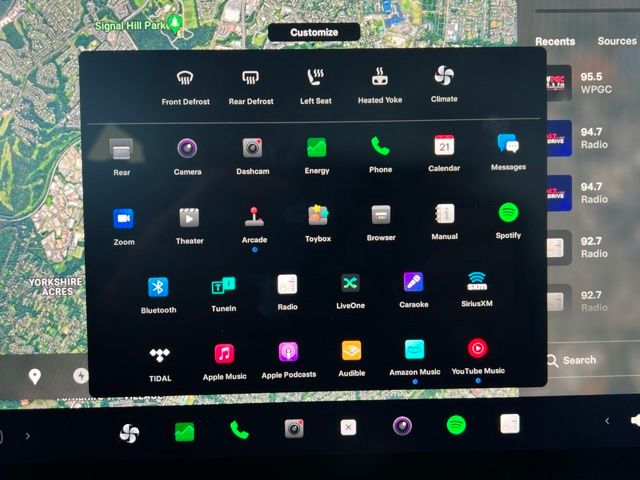Open the TIDAL music app

(160, 354)
